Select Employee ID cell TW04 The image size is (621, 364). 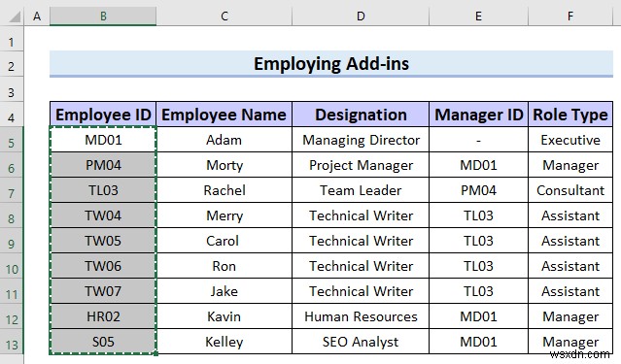pyautogui.click(x=103, y=215)
